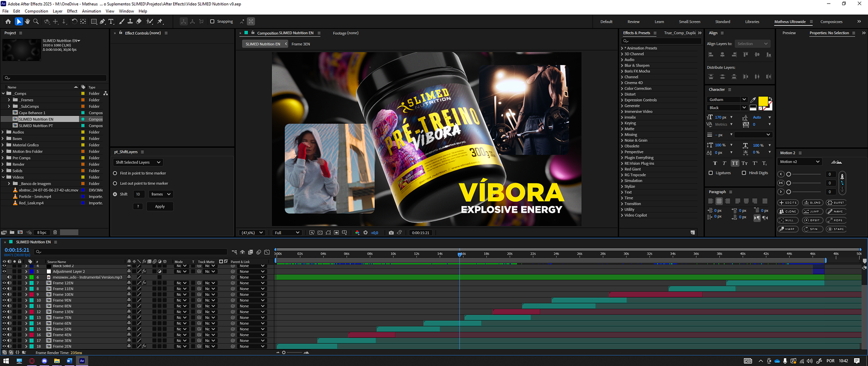Switch to the Small Screen workspace
This screenshot has width=868, height=366.
click(689, 22)
